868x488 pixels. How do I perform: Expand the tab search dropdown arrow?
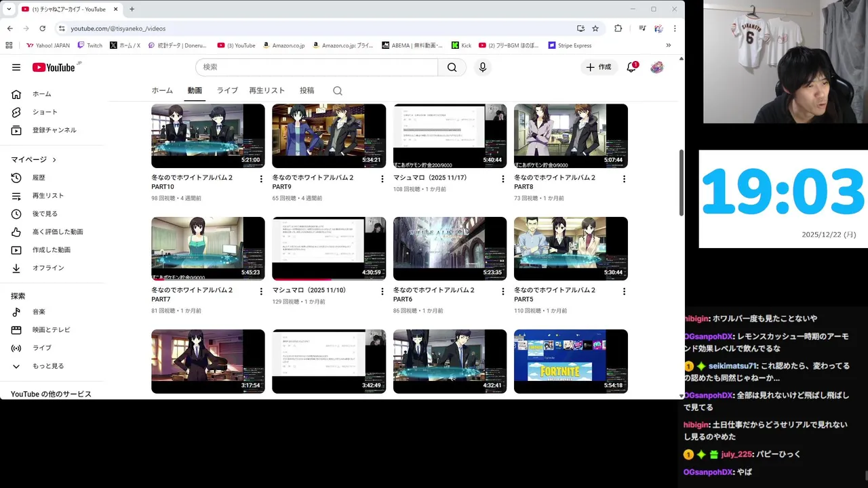click(x=8, y=9)
